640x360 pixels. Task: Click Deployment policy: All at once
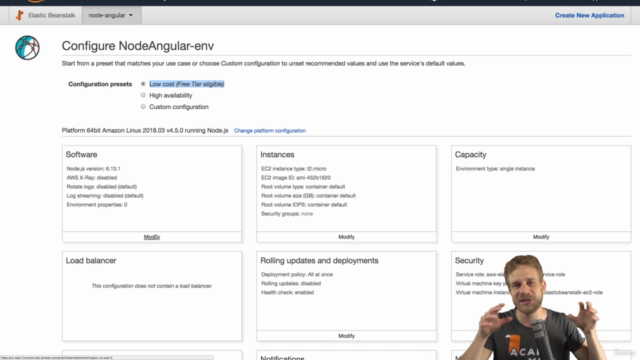(297, 274)
